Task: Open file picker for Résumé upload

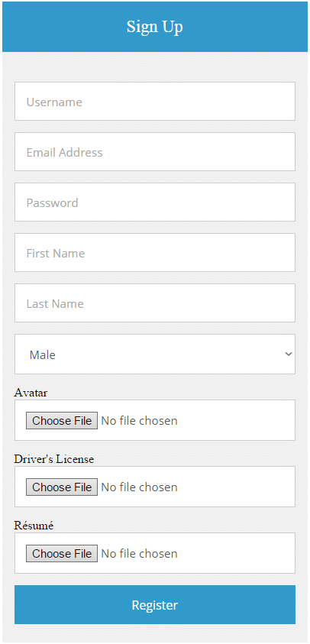Action: (62, 554)
